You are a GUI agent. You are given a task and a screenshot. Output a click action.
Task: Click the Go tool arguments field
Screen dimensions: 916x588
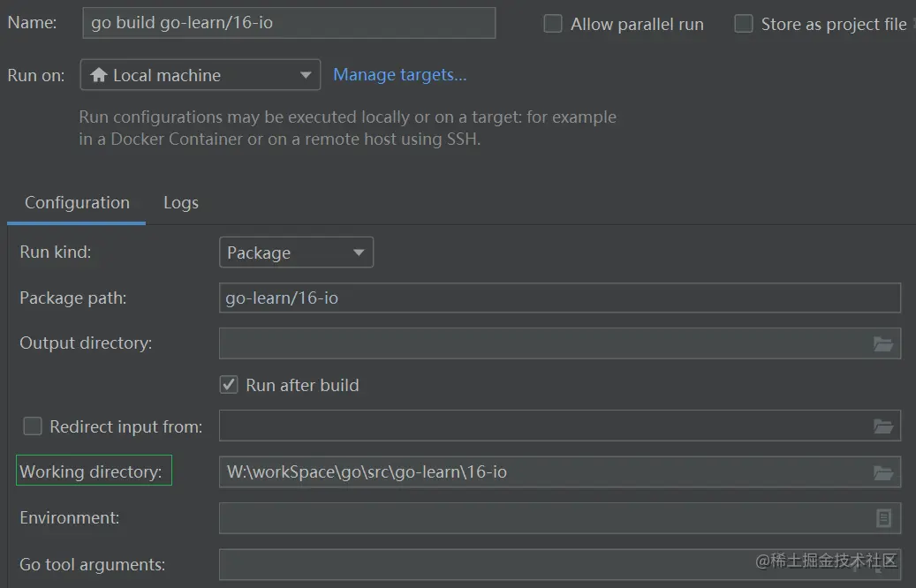(477, 564)
